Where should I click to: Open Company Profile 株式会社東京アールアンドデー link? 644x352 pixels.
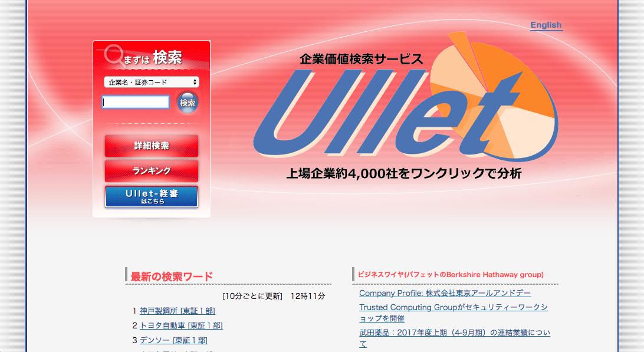point(445,293)
